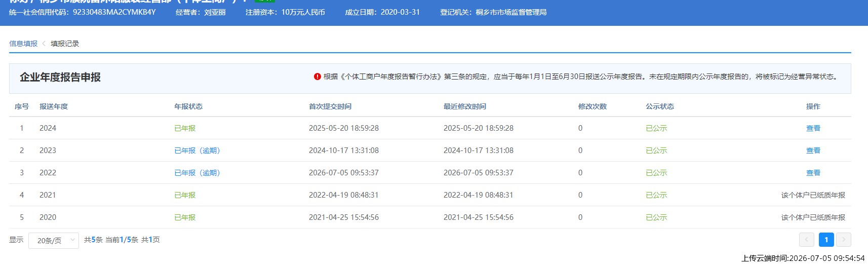
Task: Click 已公示 status in 2021 row
Action: pyautogui.click(x=656, y=195)
